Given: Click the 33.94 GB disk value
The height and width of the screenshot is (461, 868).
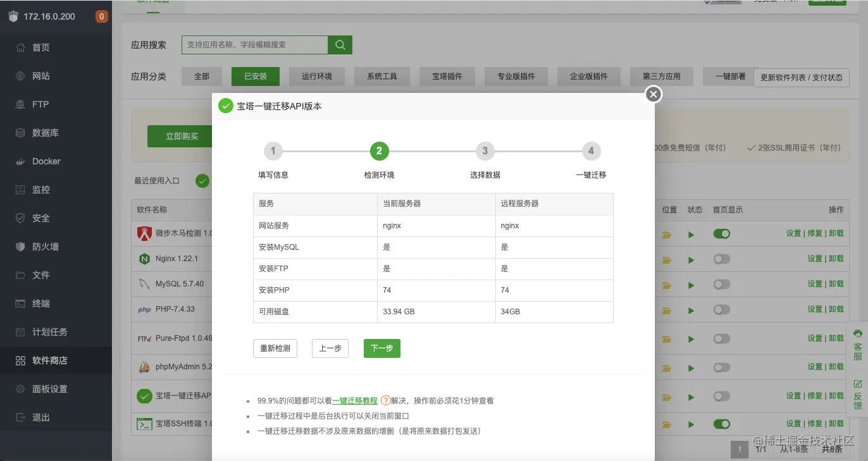Looking at the screenshot, I should click(x=399, y=312).
